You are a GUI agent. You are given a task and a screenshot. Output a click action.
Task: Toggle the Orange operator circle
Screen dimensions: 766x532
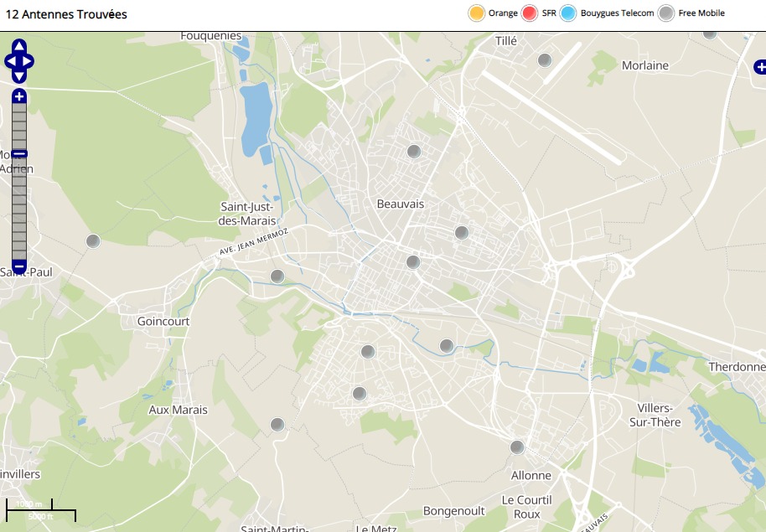477,13
